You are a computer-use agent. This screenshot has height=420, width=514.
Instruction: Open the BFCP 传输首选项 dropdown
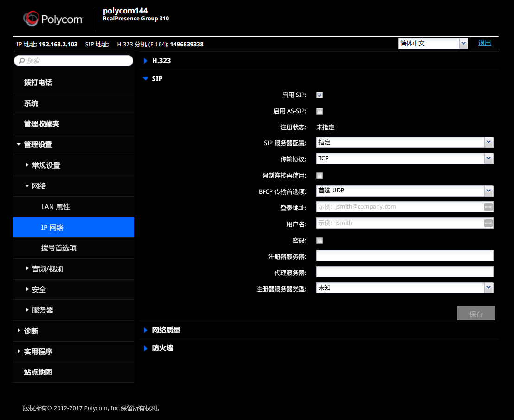[405, 191]
